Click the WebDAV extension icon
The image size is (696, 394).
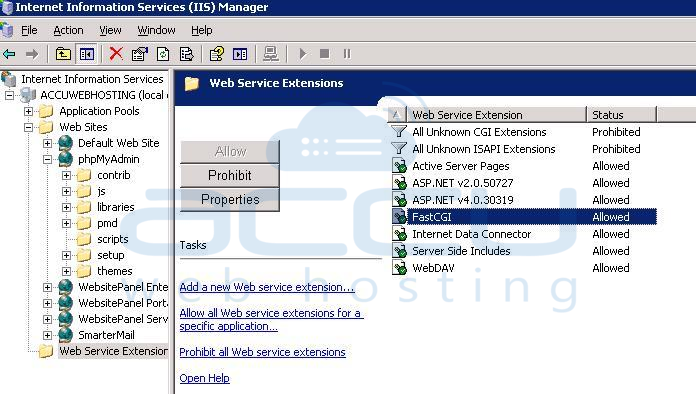399,268
